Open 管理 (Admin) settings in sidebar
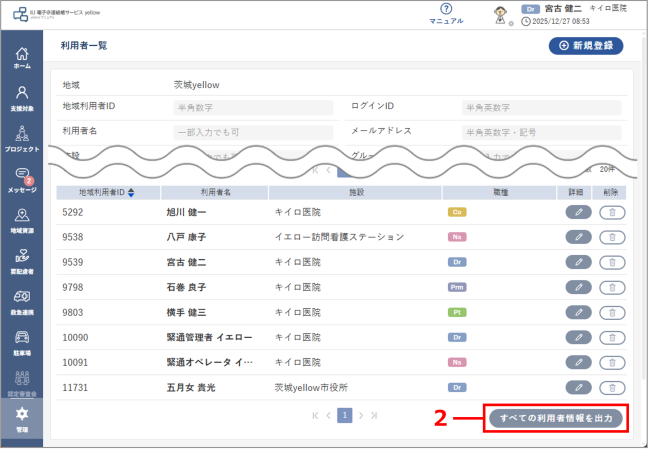The image size is (648, 449). click(22, 418)
